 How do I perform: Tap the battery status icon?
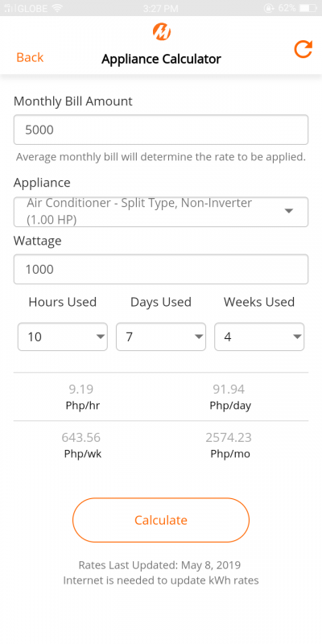pos(308,8)
